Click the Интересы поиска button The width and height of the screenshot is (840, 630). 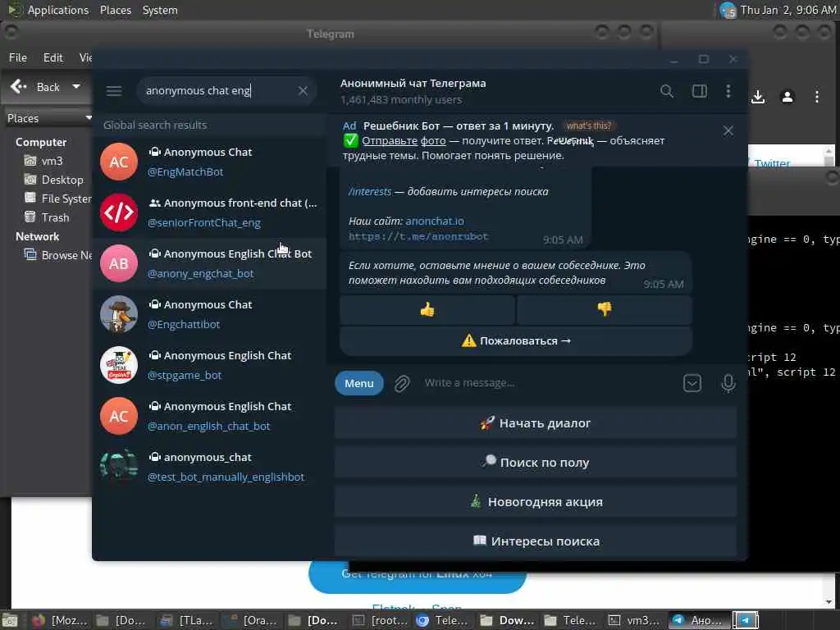coord(535,541)
